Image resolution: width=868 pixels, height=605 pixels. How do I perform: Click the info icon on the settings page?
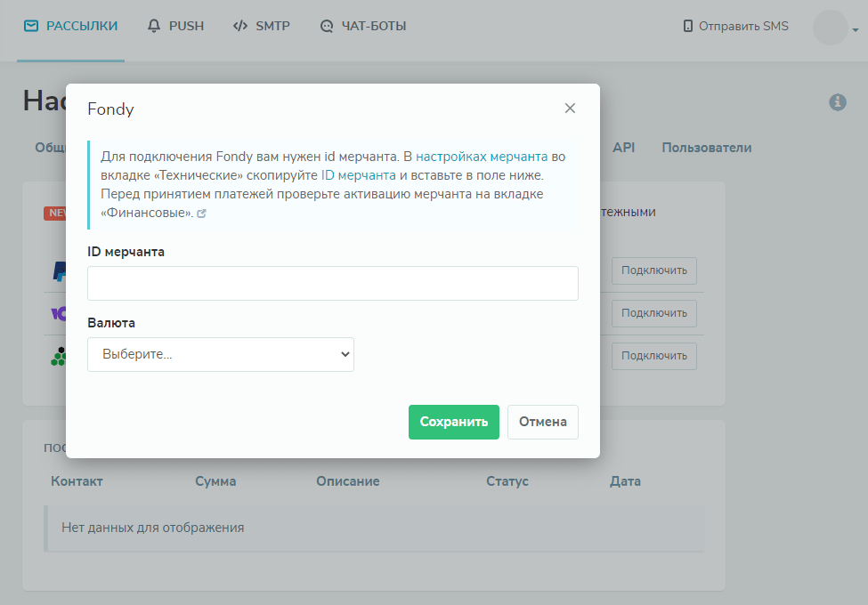(x=838, y=102)
